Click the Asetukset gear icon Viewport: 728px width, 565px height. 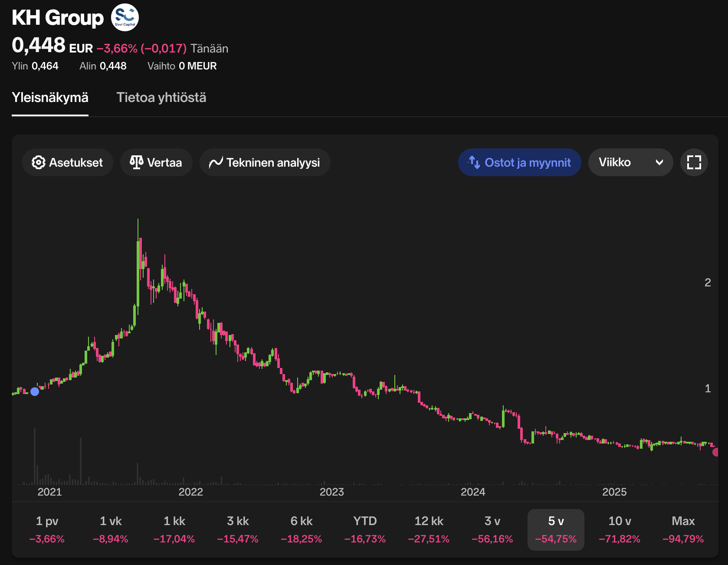39,162
